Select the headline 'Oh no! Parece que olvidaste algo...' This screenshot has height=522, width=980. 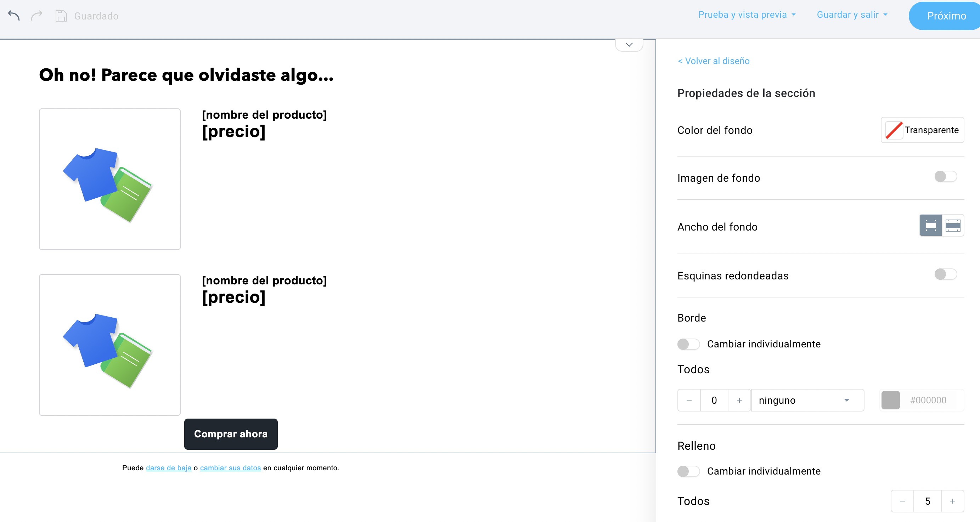click(x=186, y=75)
